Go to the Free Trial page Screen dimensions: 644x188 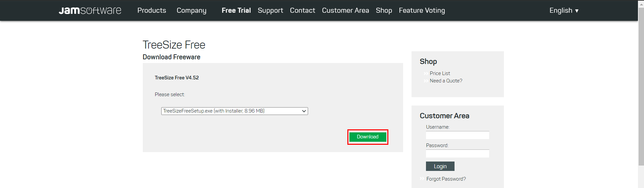[x=236, y=10]
